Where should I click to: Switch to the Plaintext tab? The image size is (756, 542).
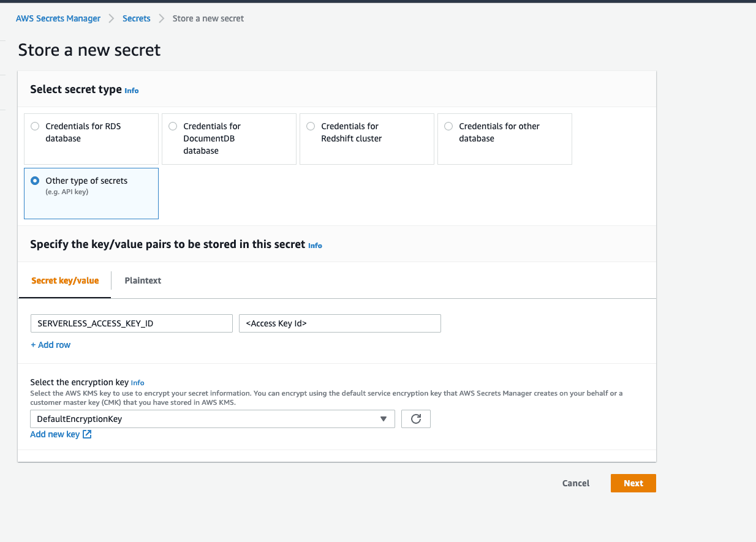point(143,280)
